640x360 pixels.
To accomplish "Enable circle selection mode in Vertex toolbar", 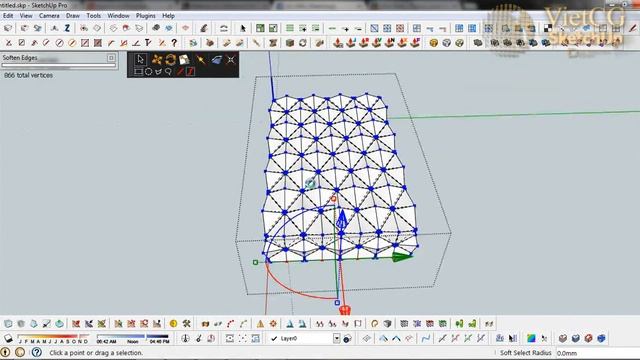I will [x=148, y=71].
